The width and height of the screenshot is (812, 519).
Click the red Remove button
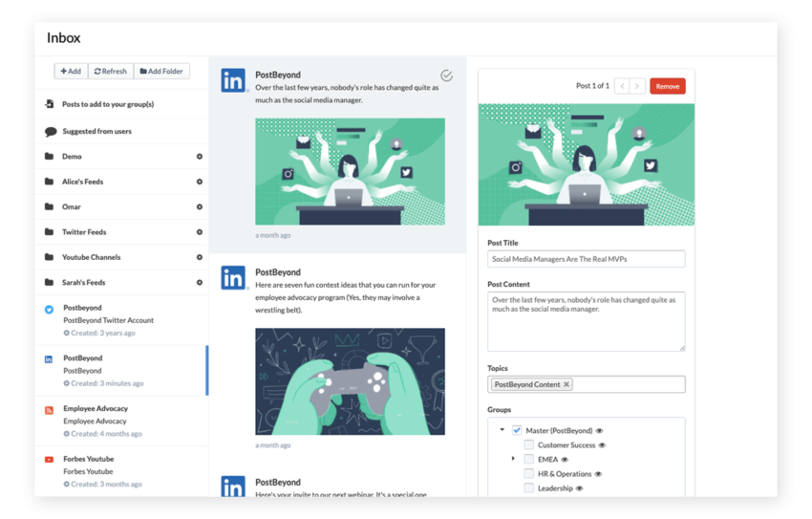668,86
